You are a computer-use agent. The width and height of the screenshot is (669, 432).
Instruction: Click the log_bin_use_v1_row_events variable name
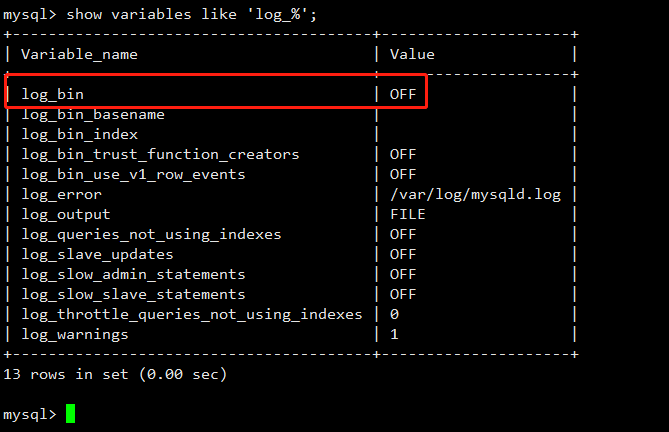(x=133, y=174)
